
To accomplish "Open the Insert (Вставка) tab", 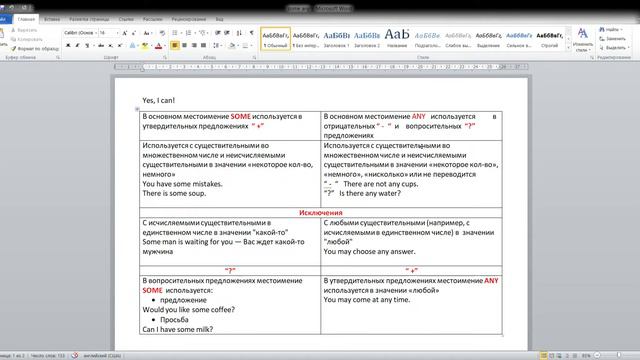I will pyautogui.click(x=52, y=19).
